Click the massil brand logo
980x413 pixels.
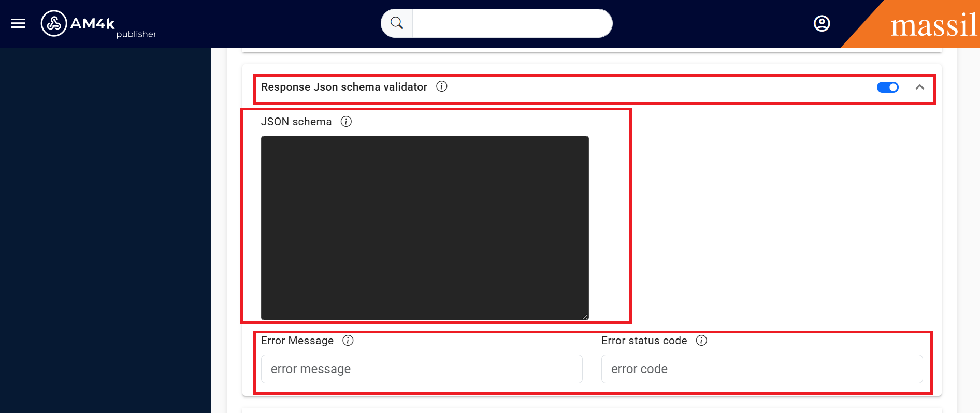click(933, 25)
